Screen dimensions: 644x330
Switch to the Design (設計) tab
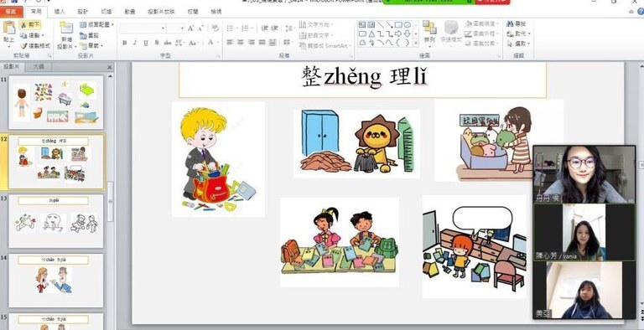click(83, 12)
